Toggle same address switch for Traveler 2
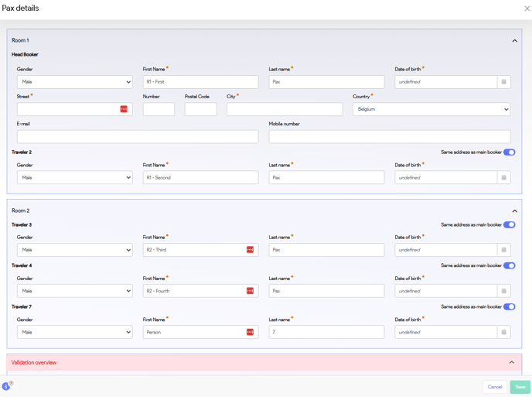Screen dimensions: 532x397 (x=509, y=152)
